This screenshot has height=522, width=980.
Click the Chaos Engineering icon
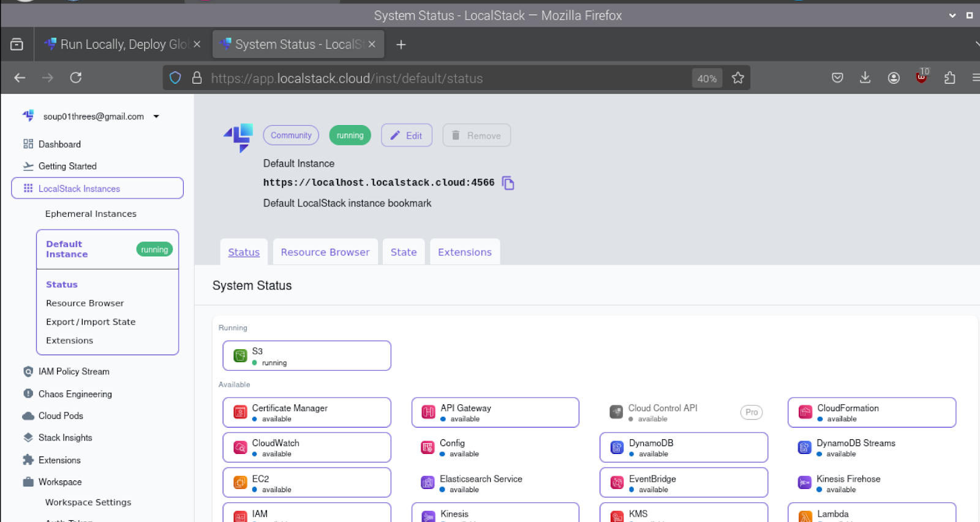click(x=28, y=393)
